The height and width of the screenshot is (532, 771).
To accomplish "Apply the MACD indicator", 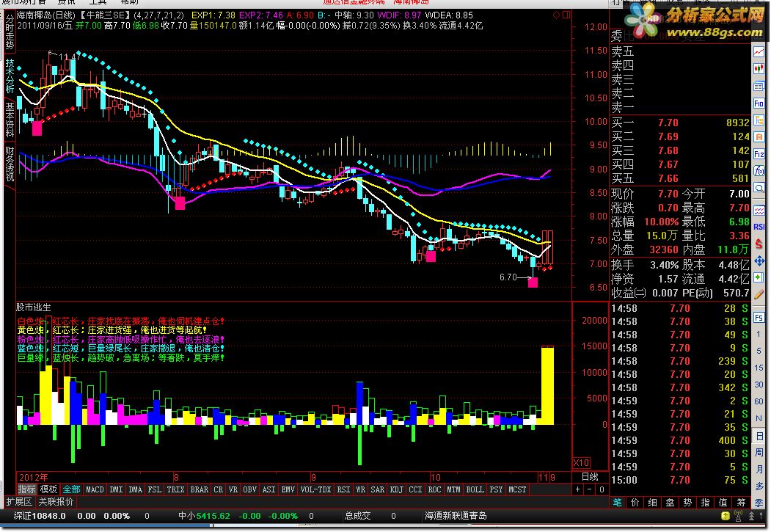I will pyautogui.click(x=95, y=489).
